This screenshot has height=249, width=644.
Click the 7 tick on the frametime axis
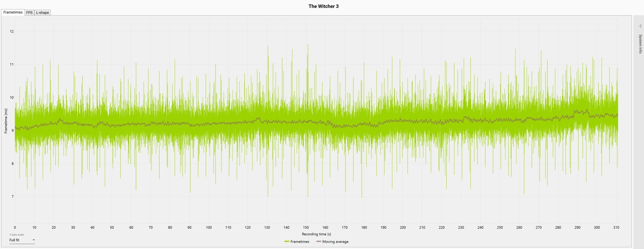13,197
